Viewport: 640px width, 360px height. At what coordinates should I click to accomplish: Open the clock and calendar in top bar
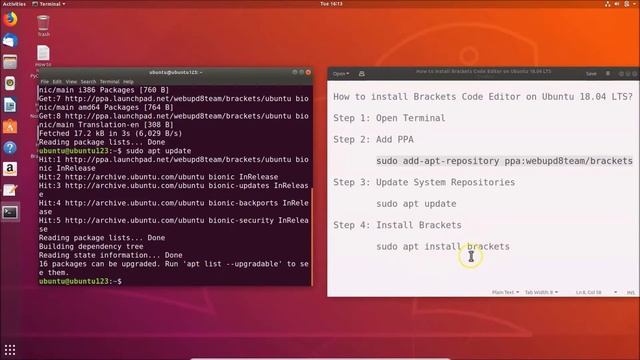[x=331, y=4]
